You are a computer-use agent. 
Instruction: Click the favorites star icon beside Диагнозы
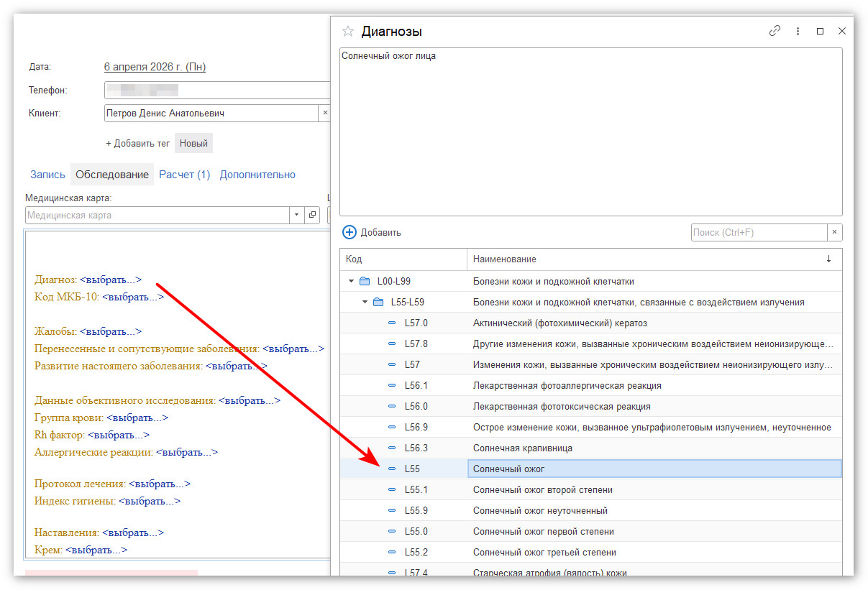pyautogui.click(x=348, y=32)
